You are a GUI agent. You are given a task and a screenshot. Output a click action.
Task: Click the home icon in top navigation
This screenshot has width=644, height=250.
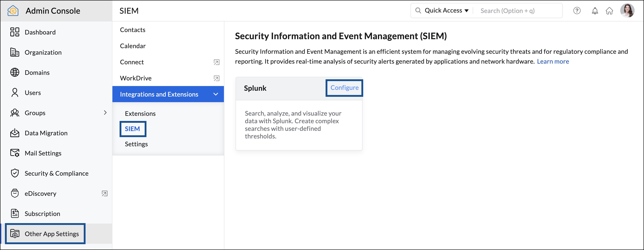(x=610, y=11)
